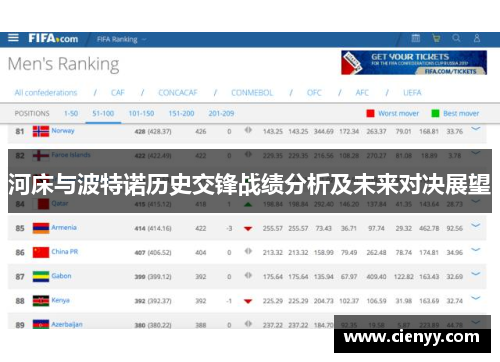Click the Best mover legend label
This screenshot has height=362, width=500.
tap(461, 113)
